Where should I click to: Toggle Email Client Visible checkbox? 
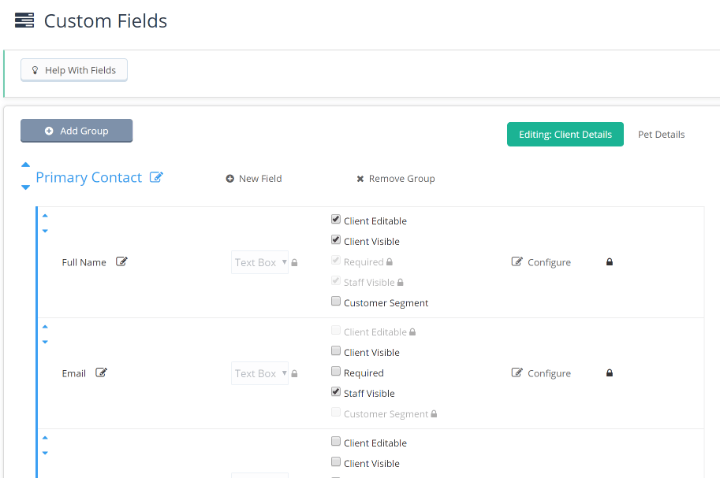coord(336,351)
